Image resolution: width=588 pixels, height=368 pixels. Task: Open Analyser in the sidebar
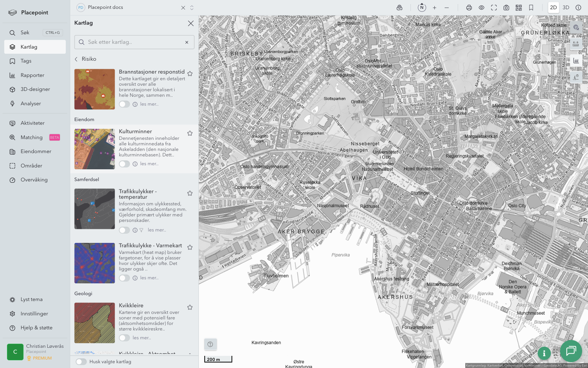coord(31,103)
